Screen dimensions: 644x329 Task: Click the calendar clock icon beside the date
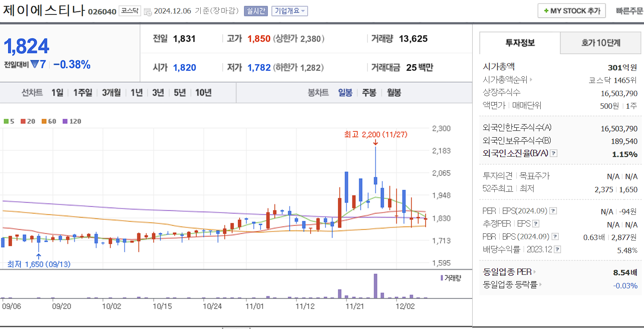point(147,12)
